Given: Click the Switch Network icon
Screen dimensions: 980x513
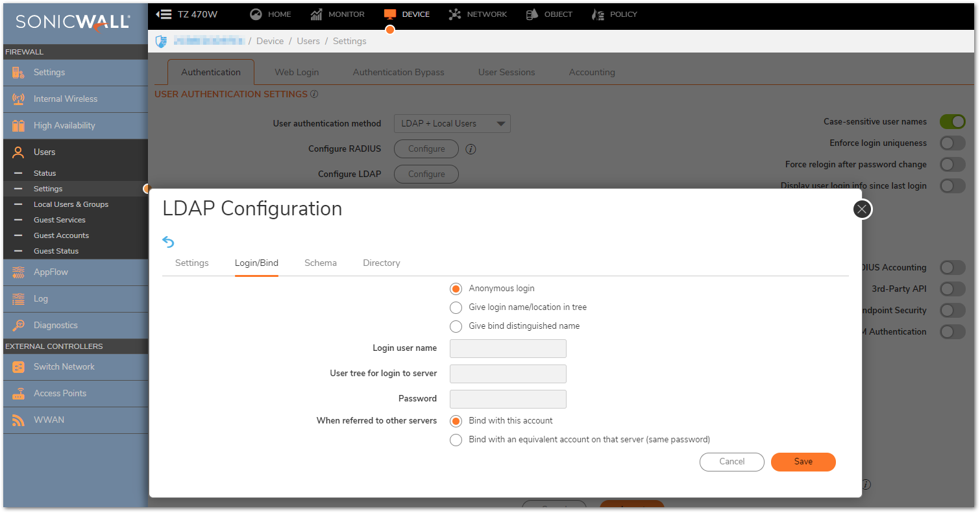Looking at the screenshot, I should (x=18, y=367).
